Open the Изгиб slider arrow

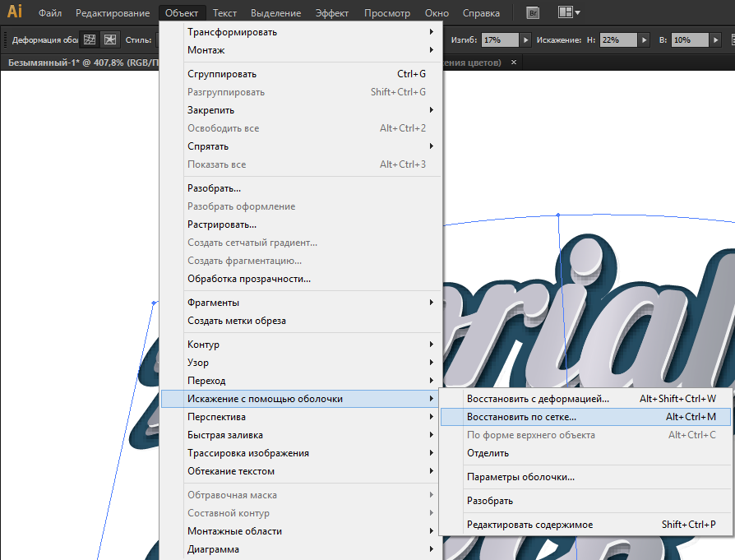pos(525,39)
